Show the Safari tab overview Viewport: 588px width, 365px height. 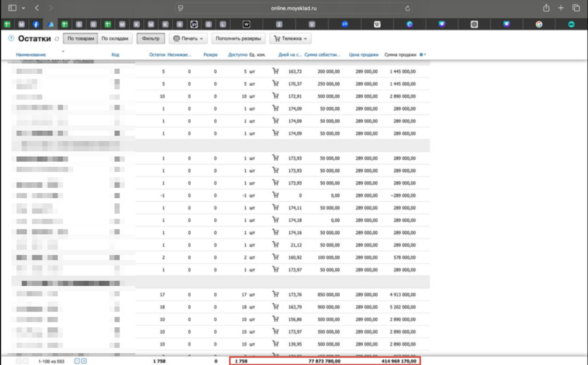tap(576, 8)
